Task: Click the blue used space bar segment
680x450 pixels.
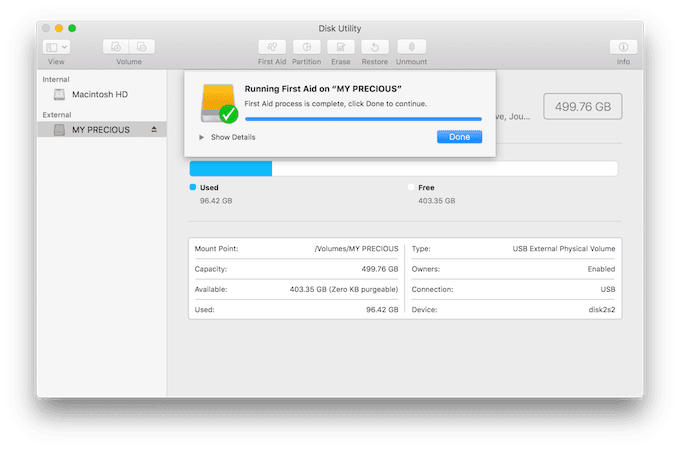Action: (x=231, y=169)
